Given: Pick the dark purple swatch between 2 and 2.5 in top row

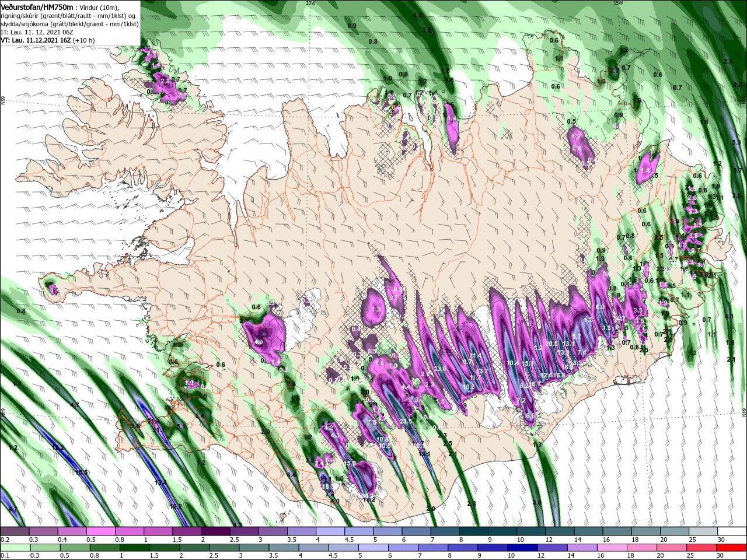Looking at the screenshot, I should pyautogui.click(x=215, y=531).
